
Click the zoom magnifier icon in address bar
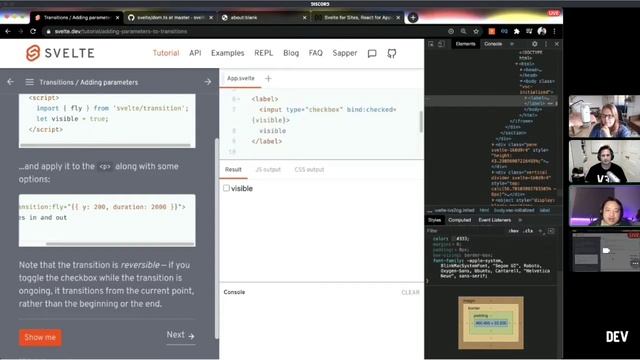(x=463, y=31)
